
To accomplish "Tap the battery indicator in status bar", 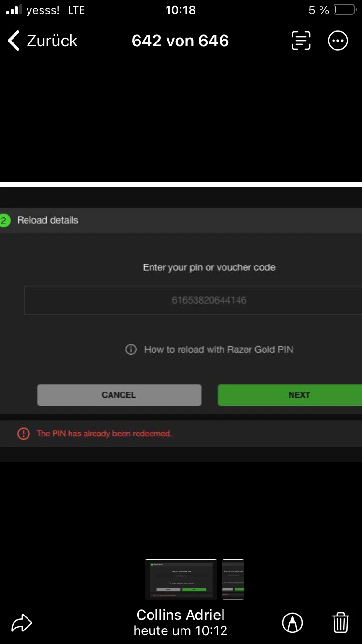I will pos(345,10).
